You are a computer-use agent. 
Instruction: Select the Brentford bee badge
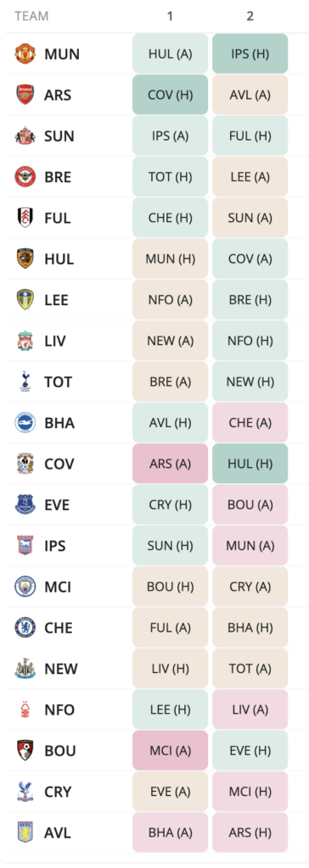[25, 176]
